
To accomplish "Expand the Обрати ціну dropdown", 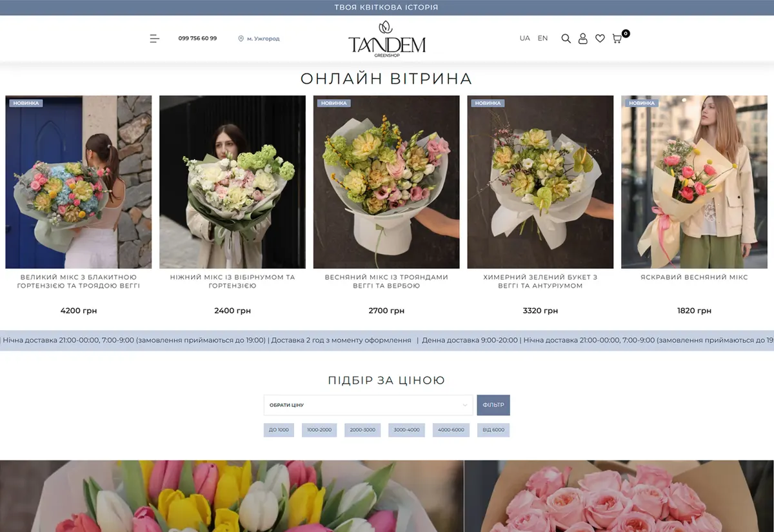I will click(x=368, y=405).
